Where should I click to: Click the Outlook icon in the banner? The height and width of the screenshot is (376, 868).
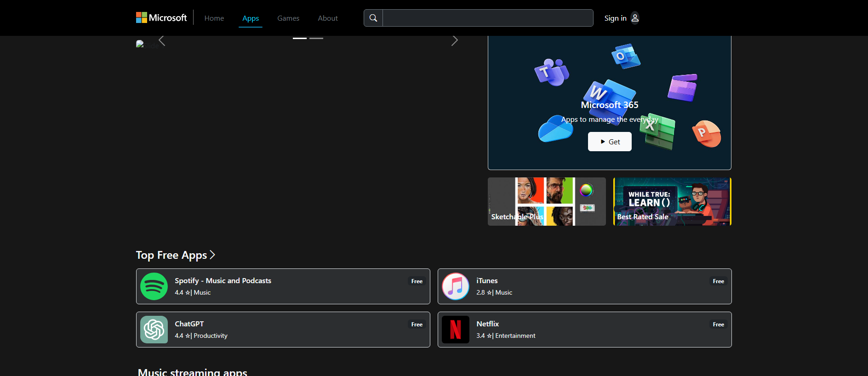(626, 56)
